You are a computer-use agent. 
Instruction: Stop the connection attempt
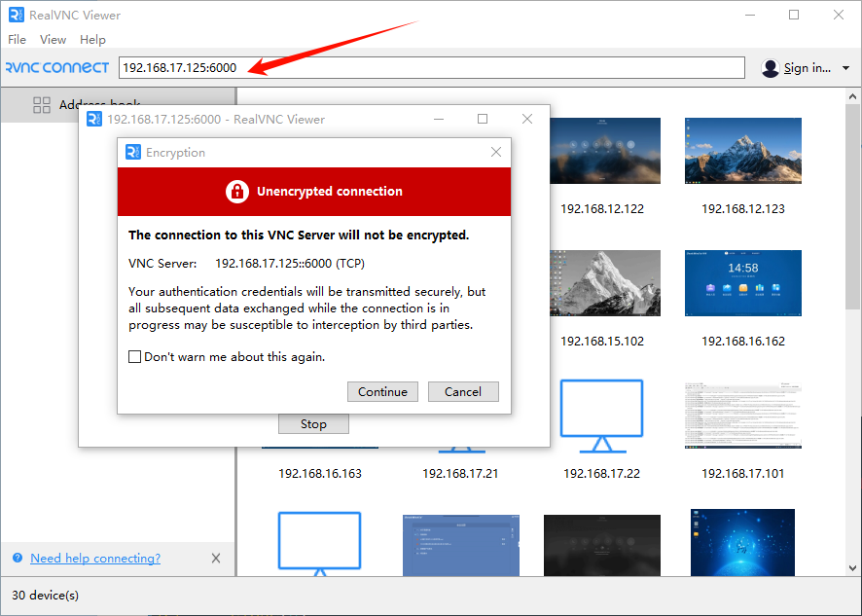coord(313,424)
